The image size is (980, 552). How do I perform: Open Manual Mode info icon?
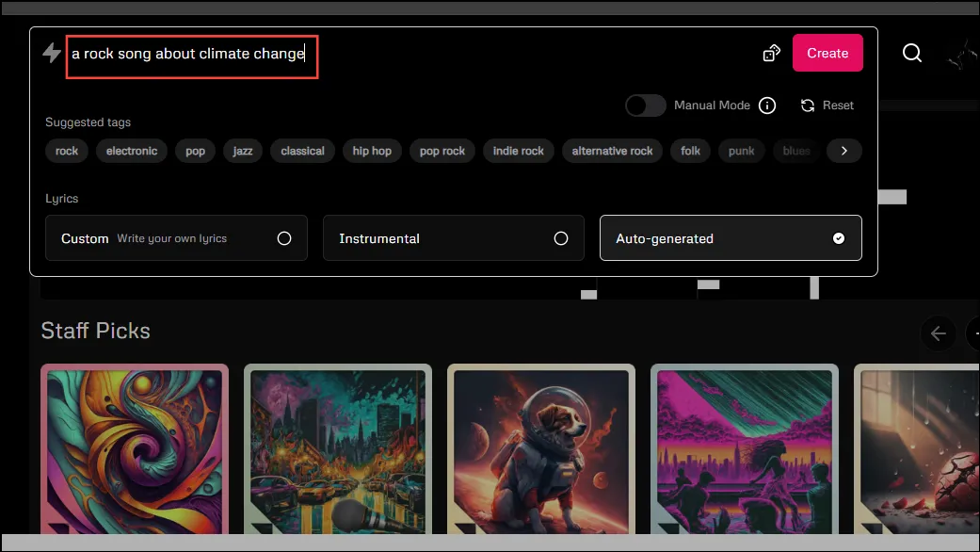pyautogui.click(x=767, y=106)
